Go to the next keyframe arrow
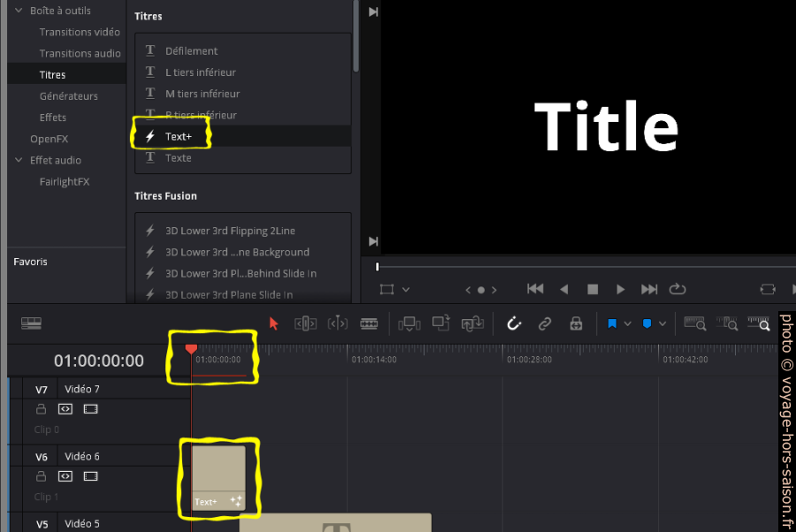The image size is (796, 532). tap(494, 290)
